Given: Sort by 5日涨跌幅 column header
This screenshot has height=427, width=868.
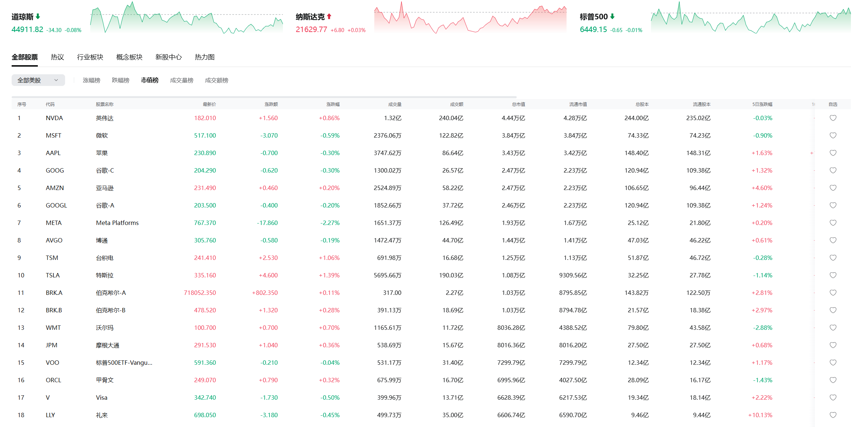Looking at the screenshot, I should click(x=763, y=104).
